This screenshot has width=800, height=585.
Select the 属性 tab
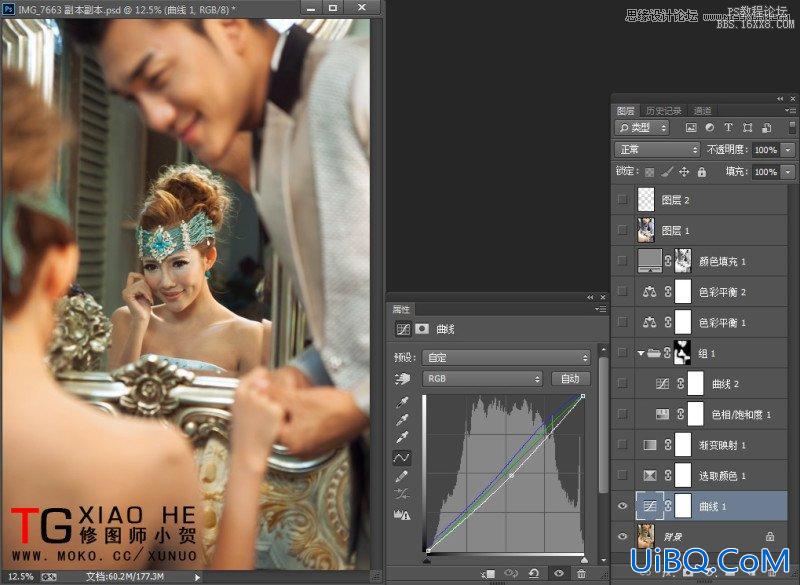tap(401, 309)
